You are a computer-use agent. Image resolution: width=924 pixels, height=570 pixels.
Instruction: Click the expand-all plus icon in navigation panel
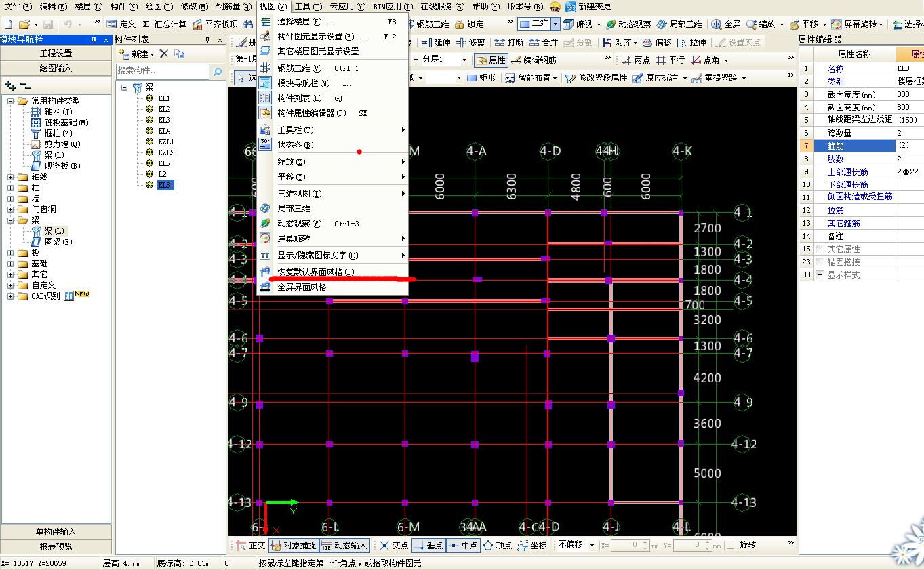(9, 85)
